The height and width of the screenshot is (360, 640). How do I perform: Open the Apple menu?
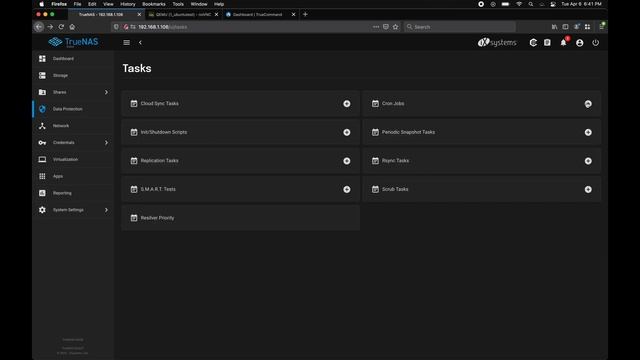point(41,4)
